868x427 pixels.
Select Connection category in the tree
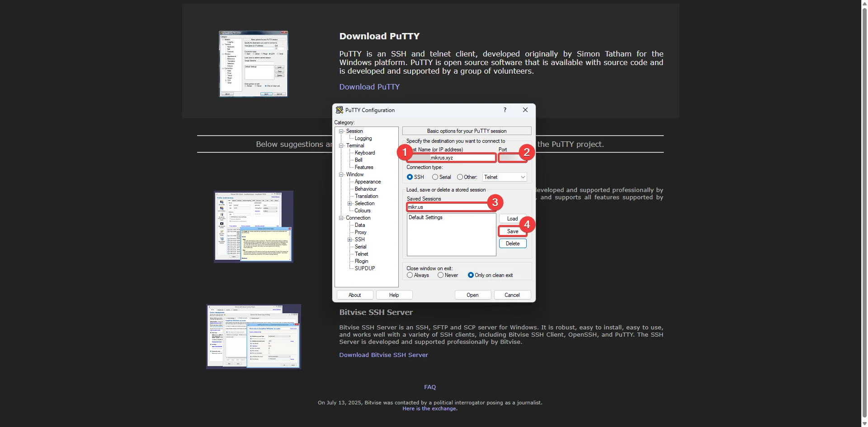click(x=358, y=218)
